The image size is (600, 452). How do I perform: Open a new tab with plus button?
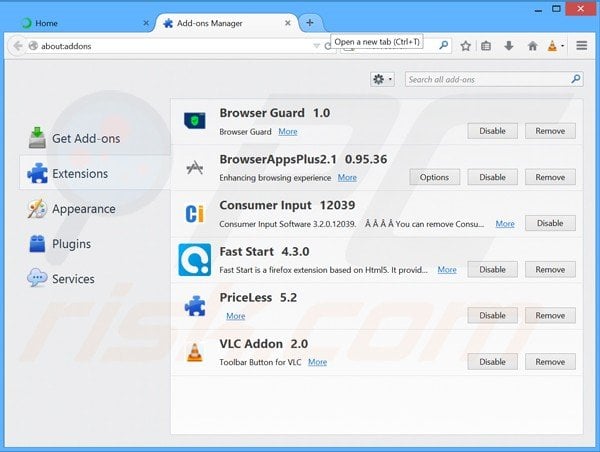pos(310,23)
